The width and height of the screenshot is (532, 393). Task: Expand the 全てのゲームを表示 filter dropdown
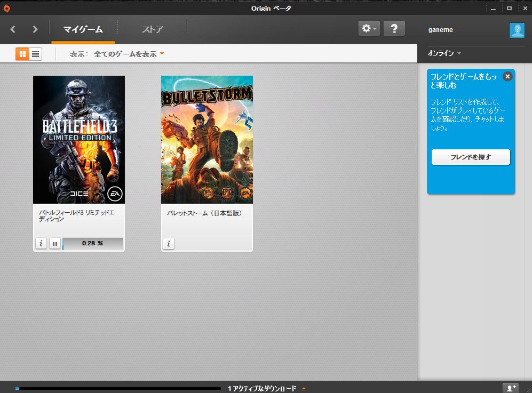(129, 54)
